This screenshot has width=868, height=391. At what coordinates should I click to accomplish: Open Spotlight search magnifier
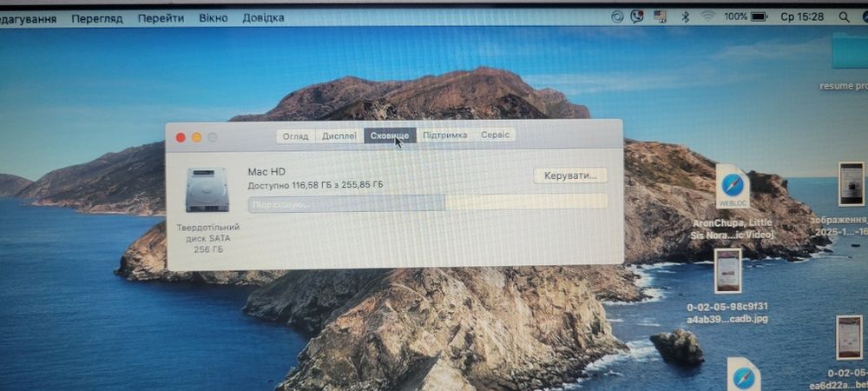[x=845, y=17]
